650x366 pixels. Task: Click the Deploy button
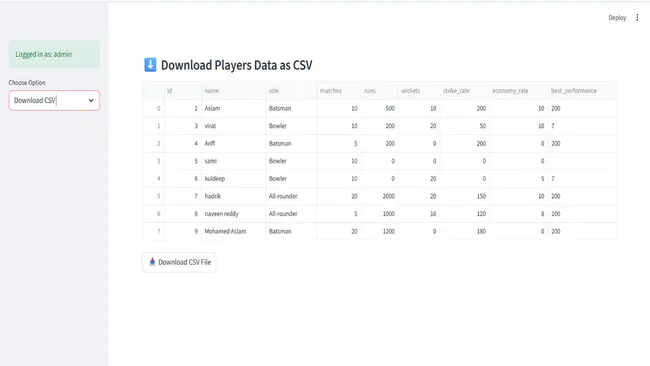[617, 17]
